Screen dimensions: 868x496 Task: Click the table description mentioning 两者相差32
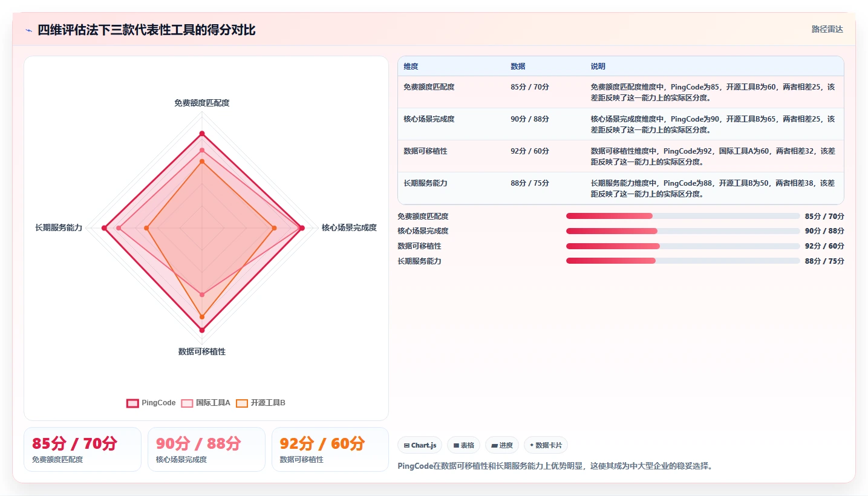[713, 157]
